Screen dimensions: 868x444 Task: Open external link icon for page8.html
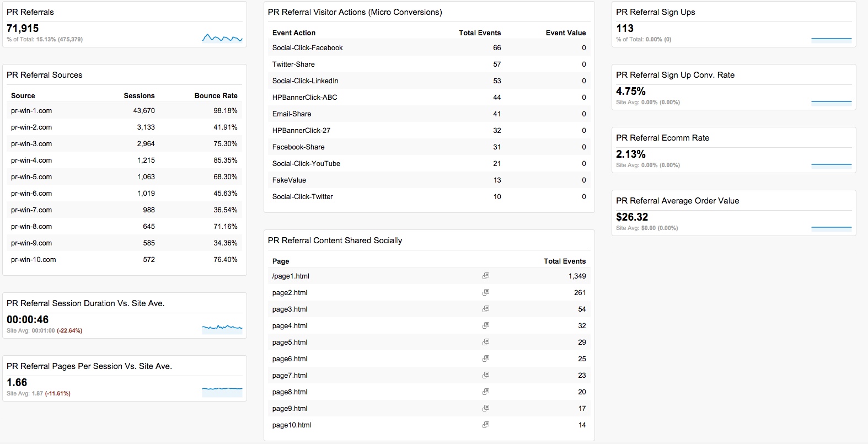[x=486, y=392]
